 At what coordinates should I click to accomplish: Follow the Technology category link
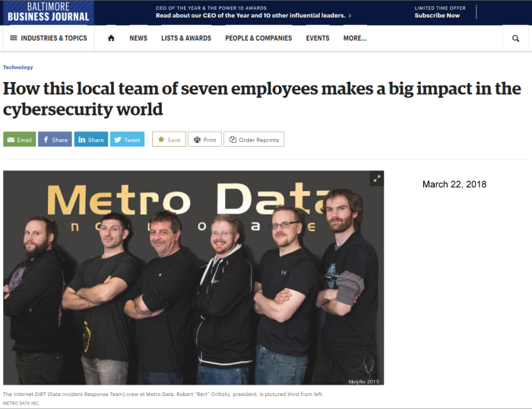pos(18,67)
